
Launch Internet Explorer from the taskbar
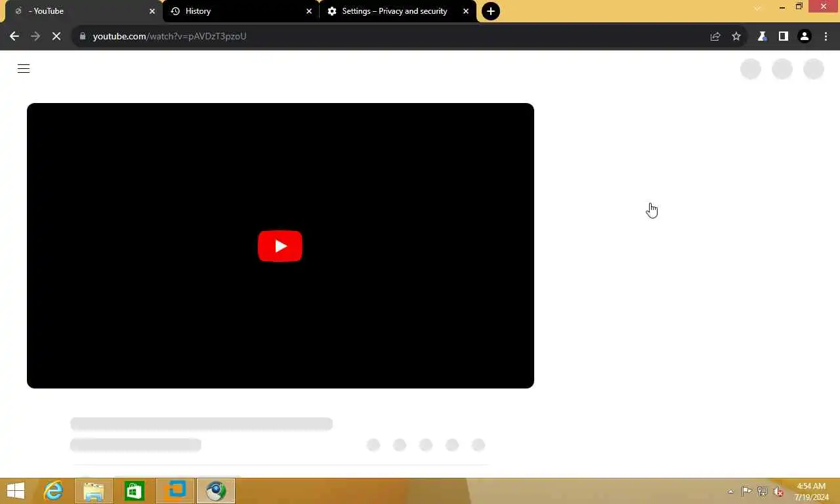pos(53,491)
